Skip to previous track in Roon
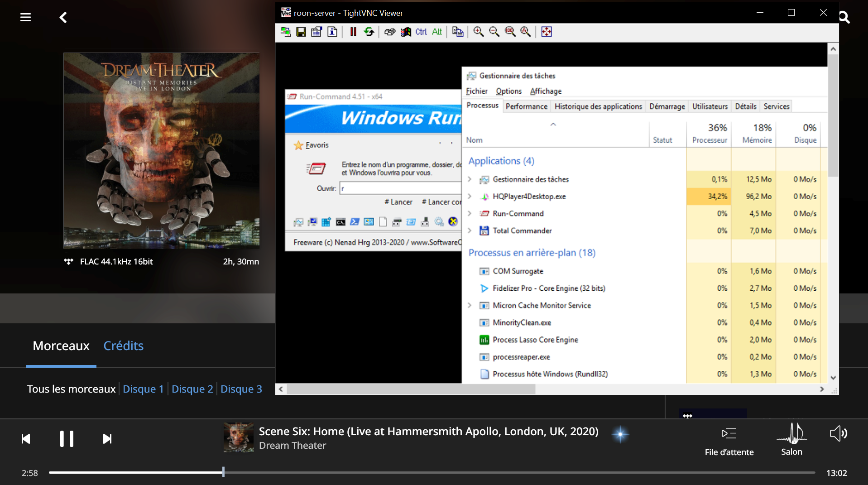The width and height of the screenshot is (868, 485). (x=26, y=439)
